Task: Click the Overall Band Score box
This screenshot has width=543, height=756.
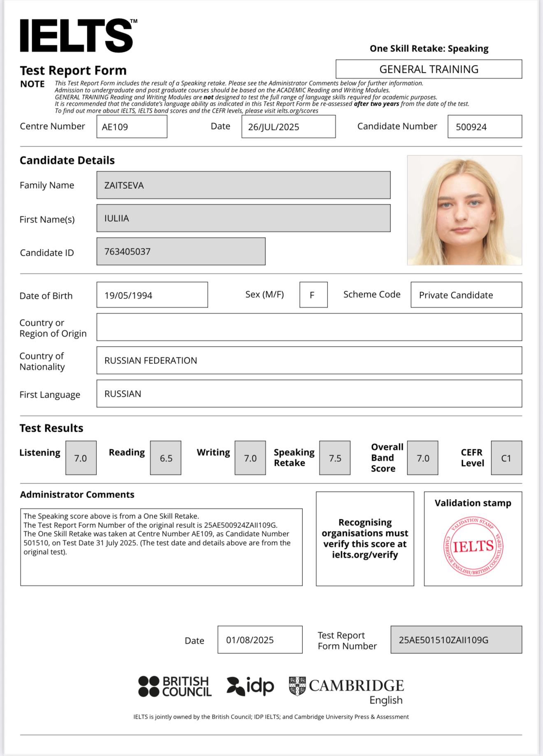Action: (x=422, y=458)
